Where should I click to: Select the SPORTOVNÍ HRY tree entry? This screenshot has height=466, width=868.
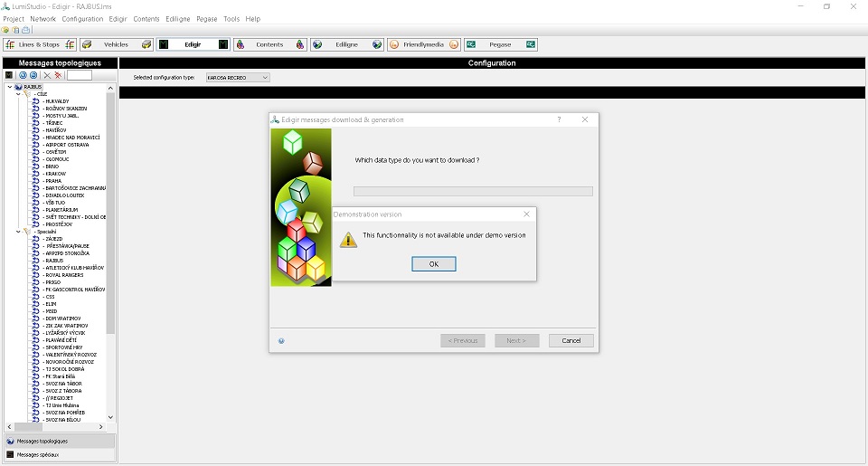63,347
